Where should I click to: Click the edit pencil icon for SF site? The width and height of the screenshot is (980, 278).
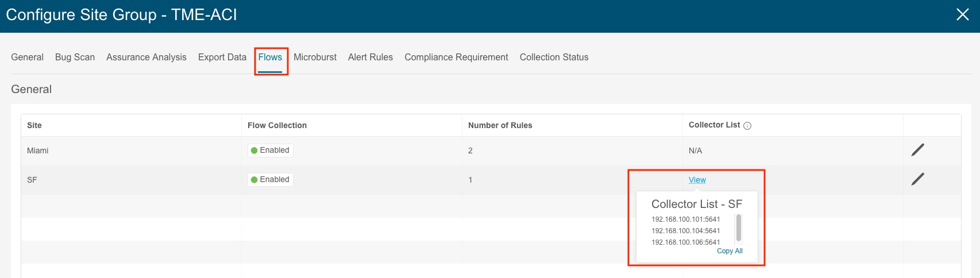pyautogui.click(x=917, y=179)
